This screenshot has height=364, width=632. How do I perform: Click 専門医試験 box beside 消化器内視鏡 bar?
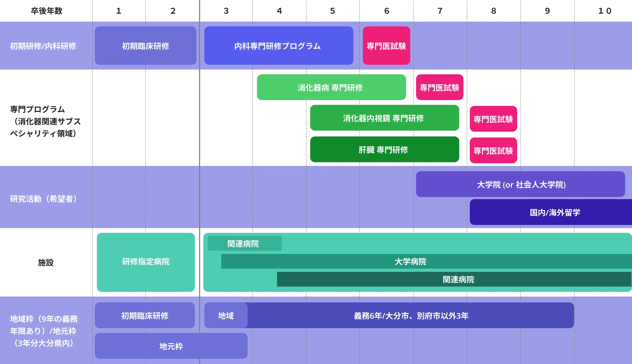pos(493,119)
